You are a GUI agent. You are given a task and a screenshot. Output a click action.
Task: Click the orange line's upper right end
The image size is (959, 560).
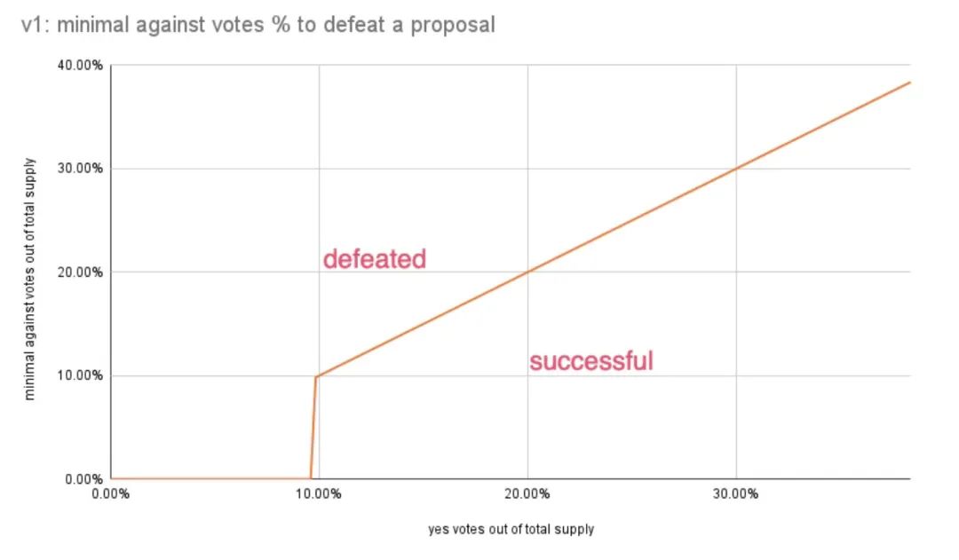[909, 83]
